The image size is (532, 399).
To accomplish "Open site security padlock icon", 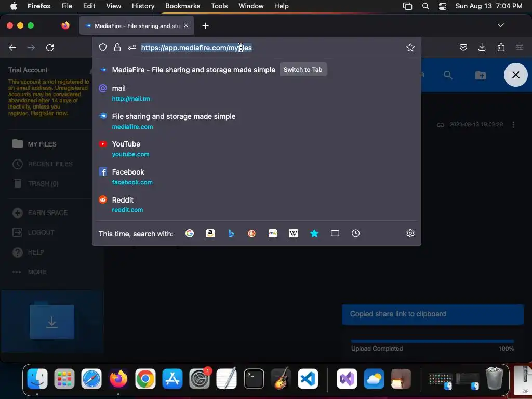I will 117,47.
